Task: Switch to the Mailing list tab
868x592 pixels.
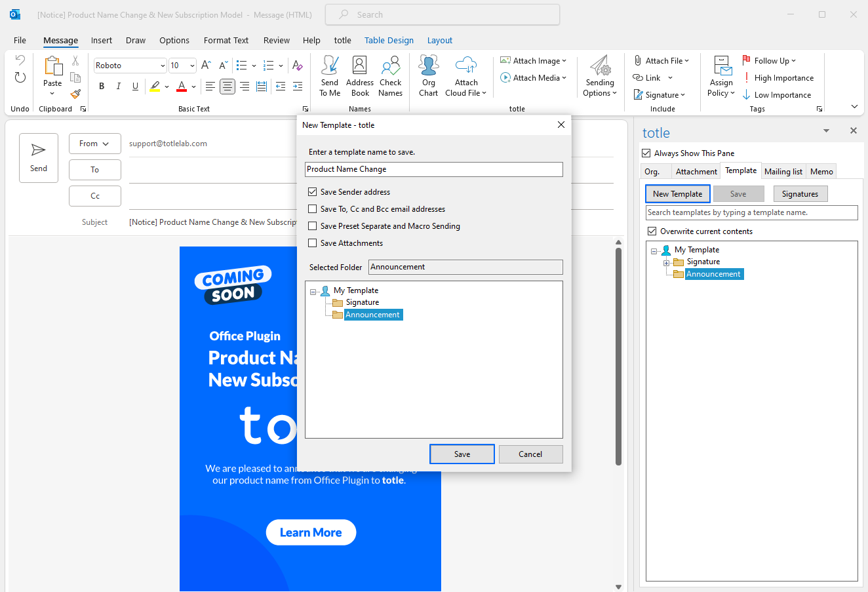Action: [x=783, y=172]
